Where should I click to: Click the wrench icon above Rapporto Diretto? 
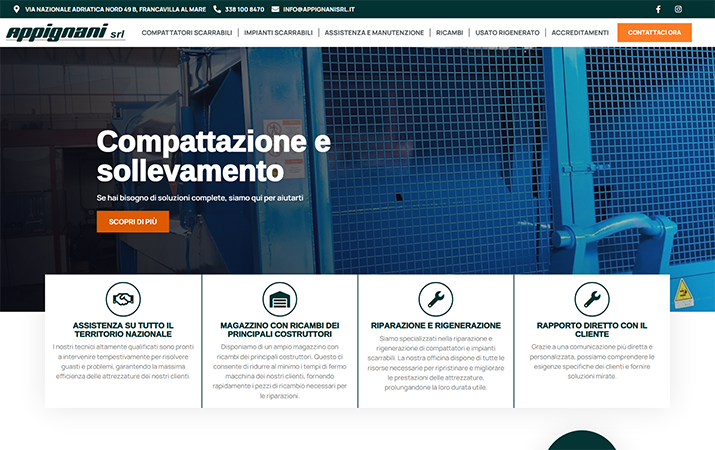pyautogui.click(x=591, y=298)
